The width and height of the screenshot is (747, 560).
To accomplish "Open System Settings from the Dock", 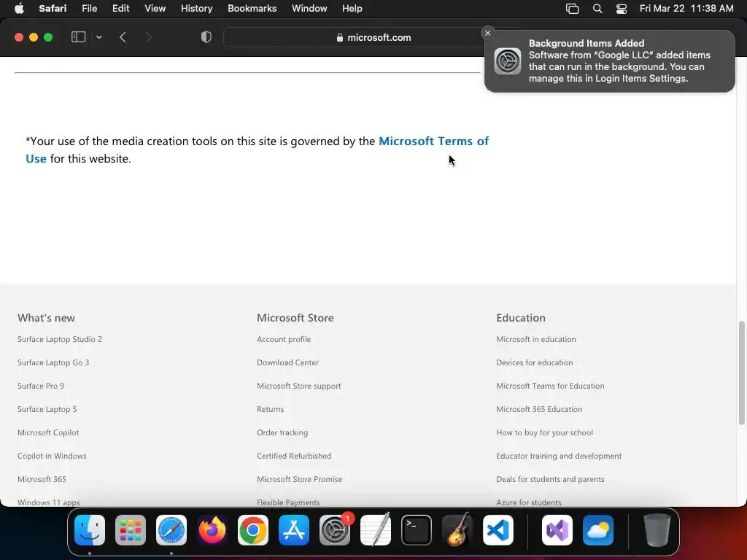I will click(335, 530).
